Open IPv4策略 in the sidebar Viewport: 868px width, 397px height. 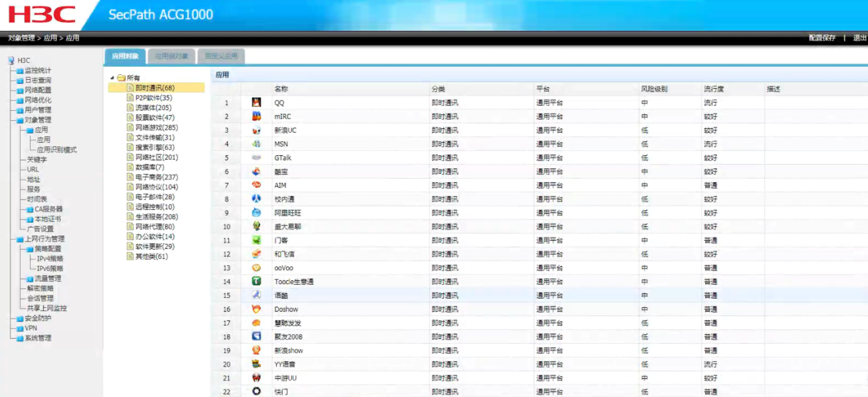(50, 259)
